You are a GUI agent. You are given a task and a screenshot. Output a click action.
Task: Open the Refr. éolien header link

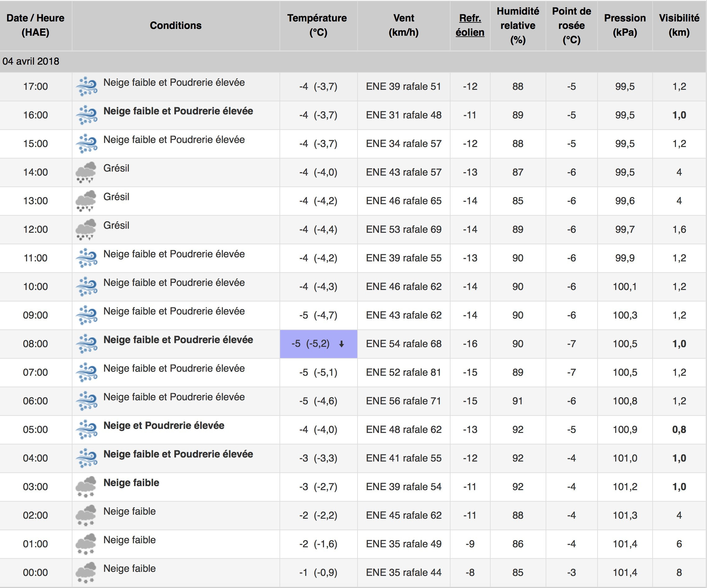(x=470, y=25)
